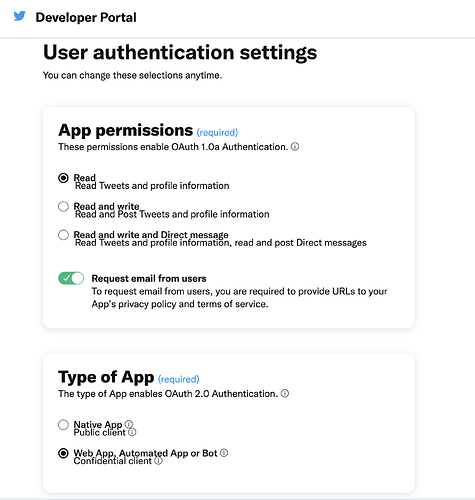Click Read Tweets and profile information description
Screen dimensions: 475x500
pyautogui.click(x=152, y=186)
